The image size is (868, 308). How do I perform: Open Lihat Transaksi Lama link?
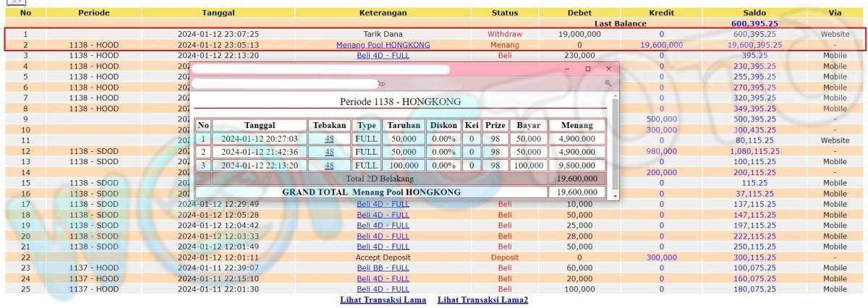point(383,300)
